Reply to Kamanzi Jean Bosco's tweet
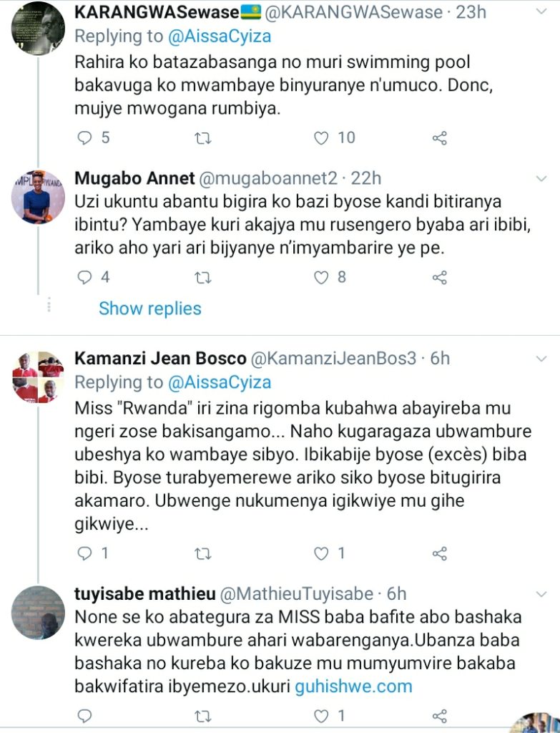The height and width of the screenshot is (733, 560). 85,553
